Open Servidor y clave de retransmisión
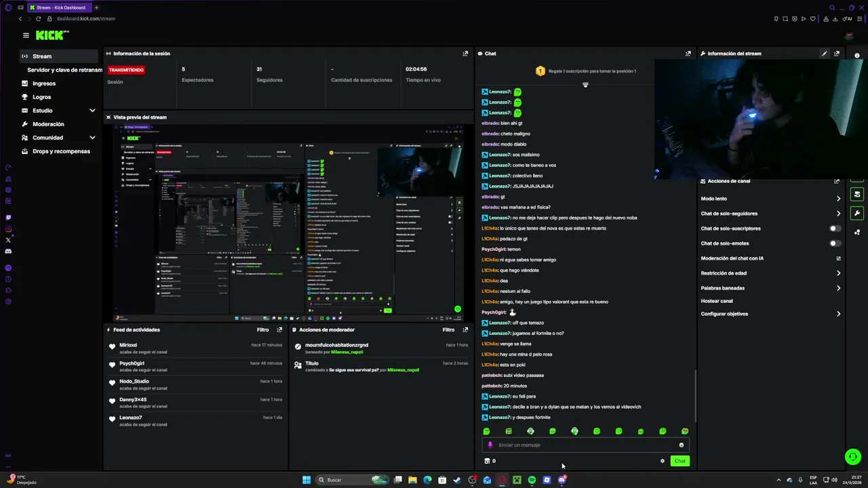Viewport: 868px width, 488px height. click(64, 70)
